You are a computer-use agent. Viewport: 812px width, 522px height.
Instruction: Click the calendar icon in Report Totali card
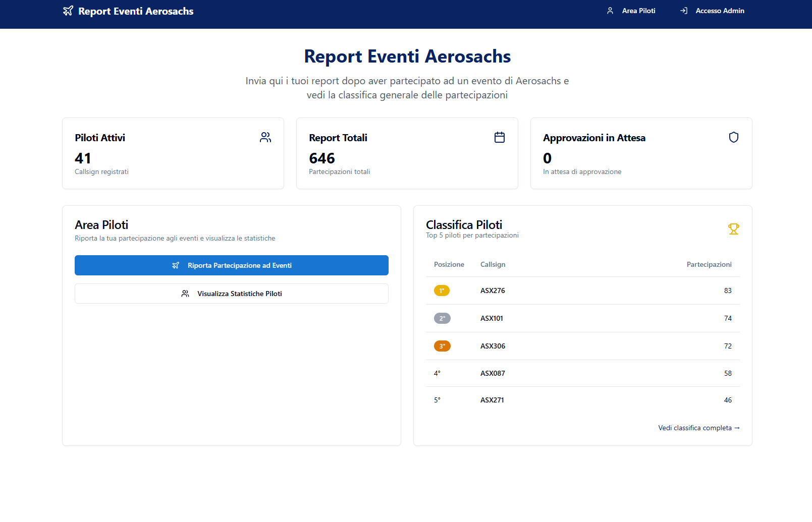tap(500, 137)
